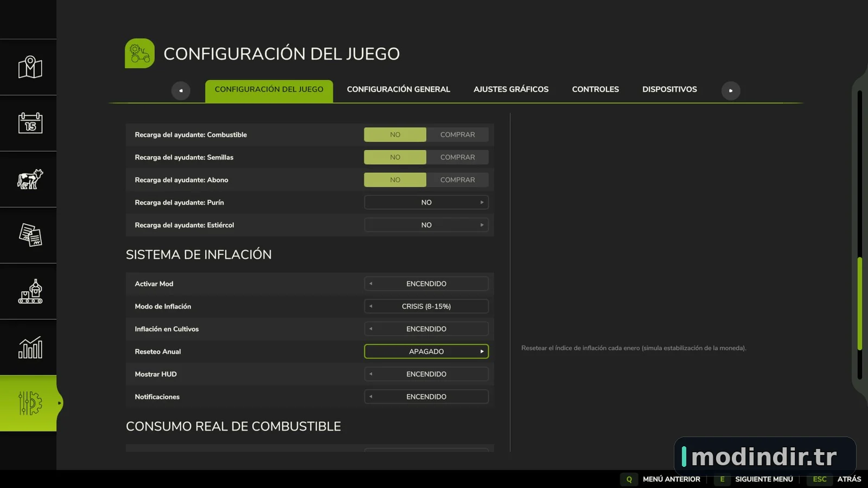The width and height of the screenshot is (868, 488).
Task: Set Abono refill to NO
Action: pyautogui.click(x=395, y=180)
